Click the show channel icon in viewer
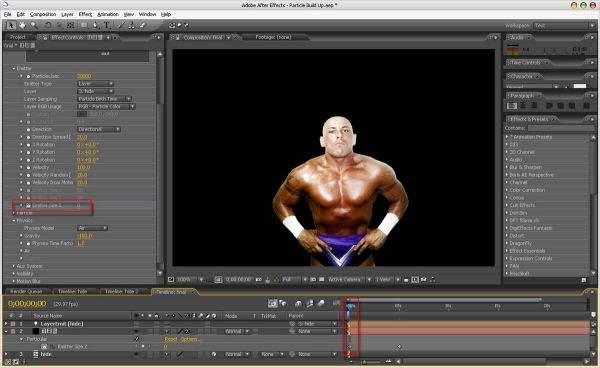Image resolution: width=600 pixels, height=368 pixels. (277, 280)
